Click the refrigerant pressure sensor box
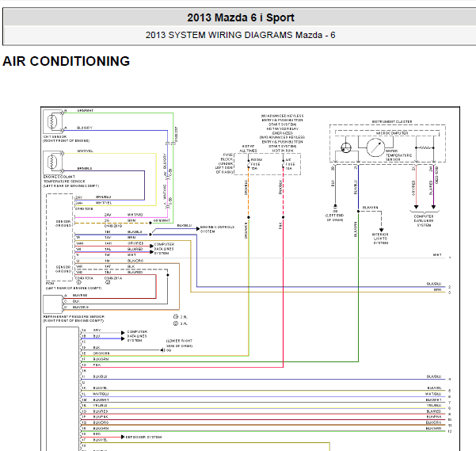The width and height of the screenshot is (476, 451). (53, 304)
